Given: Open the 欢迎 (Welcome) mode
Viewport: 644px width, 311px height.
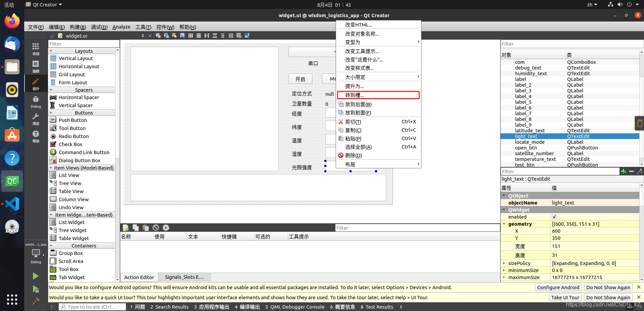Looking at the screenshot, I should tap(36, 49).
